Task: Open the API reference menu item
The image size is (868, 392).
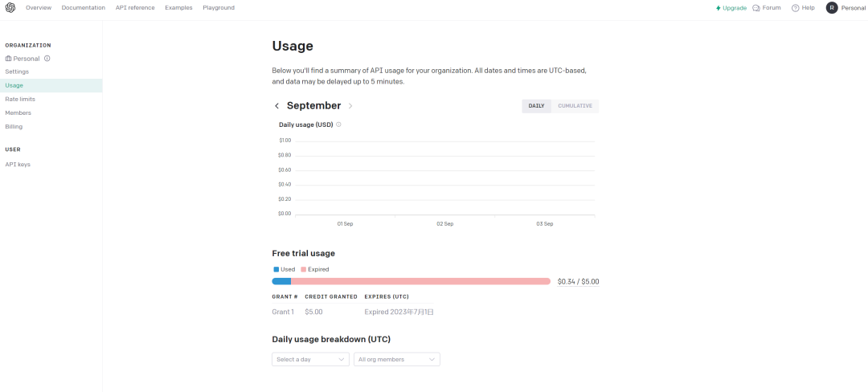Action: point(135,8)
